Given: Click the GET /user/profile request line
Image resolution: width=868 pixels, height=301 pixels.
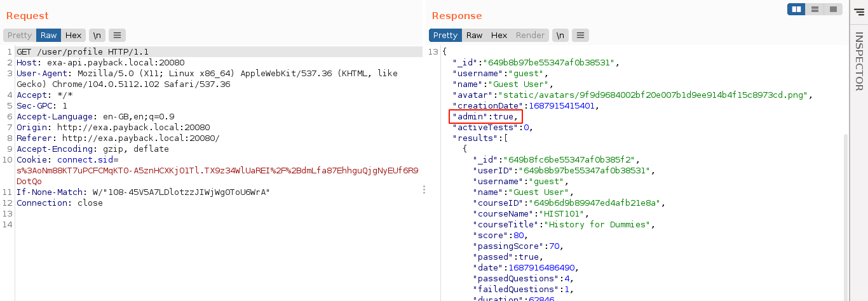Looking at the screenshot, I should click(82, 52).
